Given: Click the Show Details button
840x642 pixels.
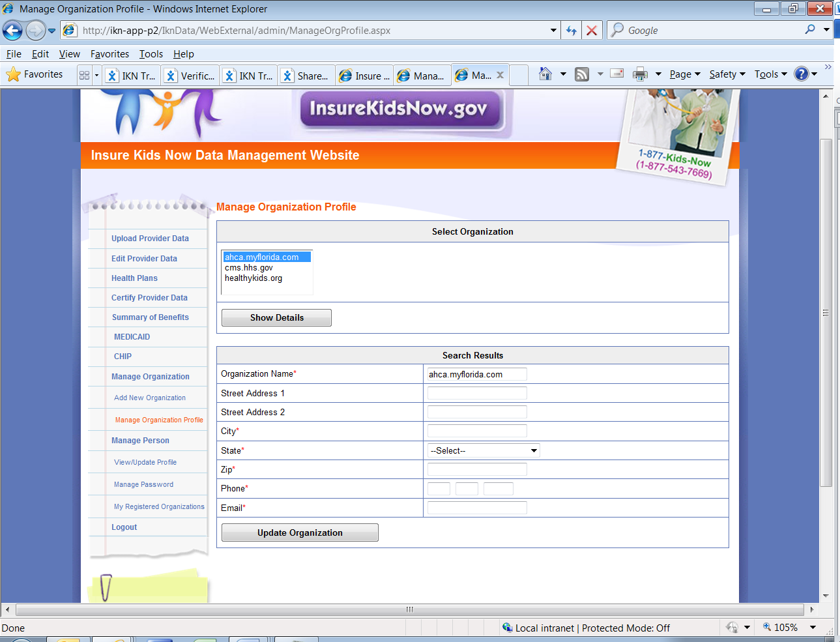Looking at the screenshot, I should click(x=277, y=317).
